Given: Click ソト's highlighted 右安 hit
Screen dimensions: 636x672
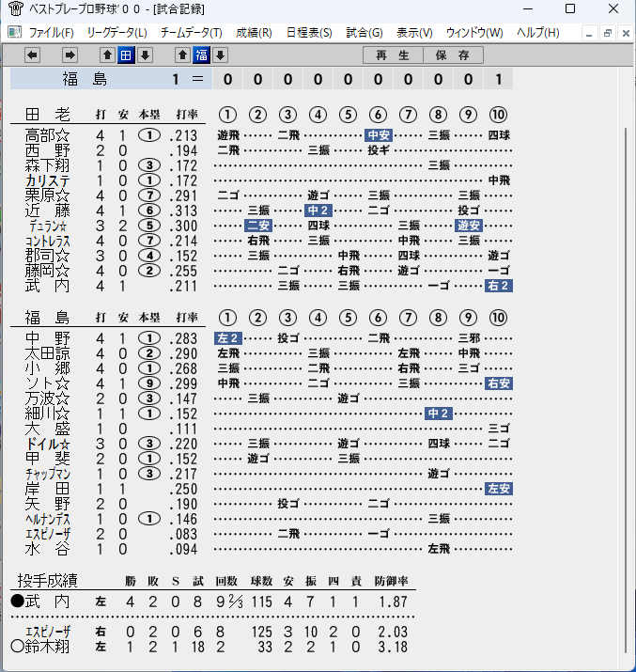Looking at the screenshot, I should 499,383.
